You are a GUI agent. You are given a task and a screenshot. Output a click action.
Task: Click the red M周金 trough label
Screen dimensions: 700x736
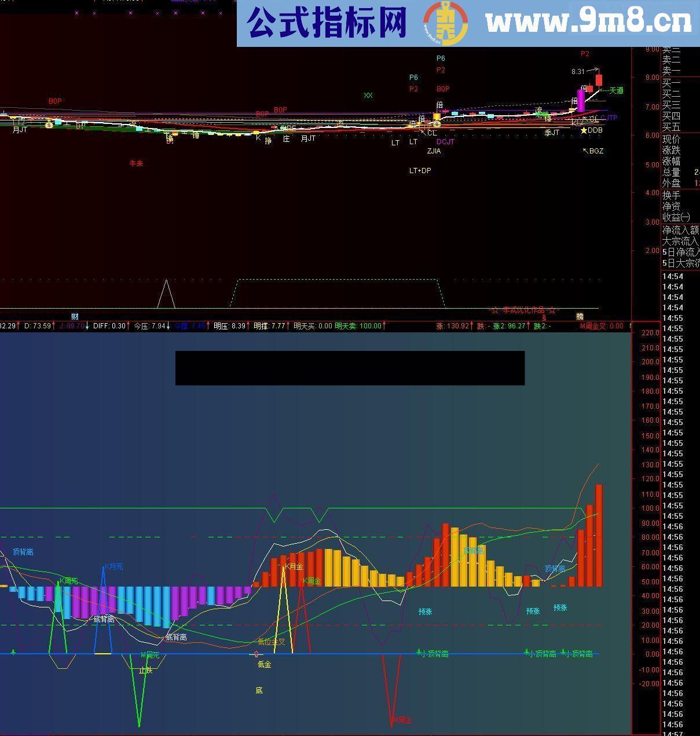401,720
